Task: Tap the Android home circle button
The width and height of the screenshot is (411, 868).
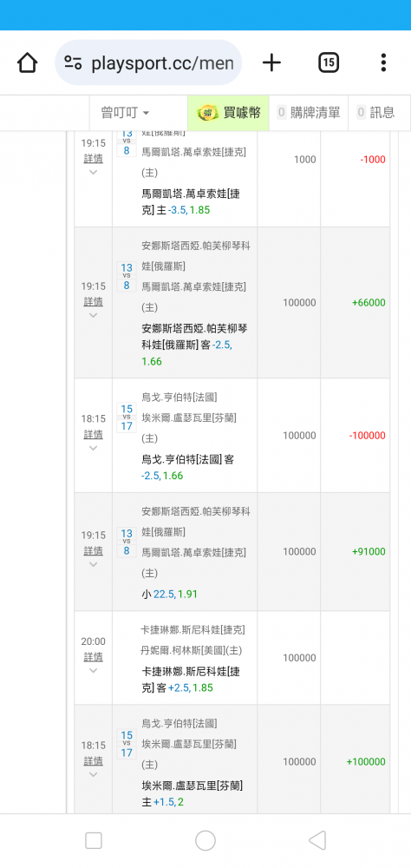Action: click(x=205, y=840)
